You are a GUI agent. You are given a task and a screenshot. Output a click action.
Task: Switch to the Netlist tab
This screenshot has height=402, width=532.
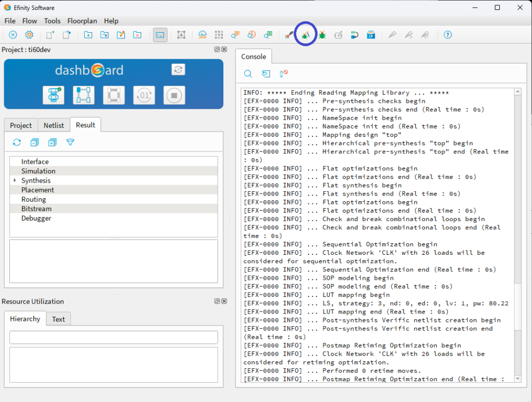tap(54, 125)
